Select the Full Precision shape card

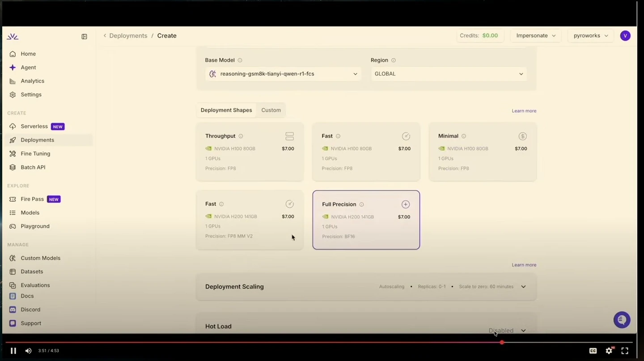click(366, 220)
